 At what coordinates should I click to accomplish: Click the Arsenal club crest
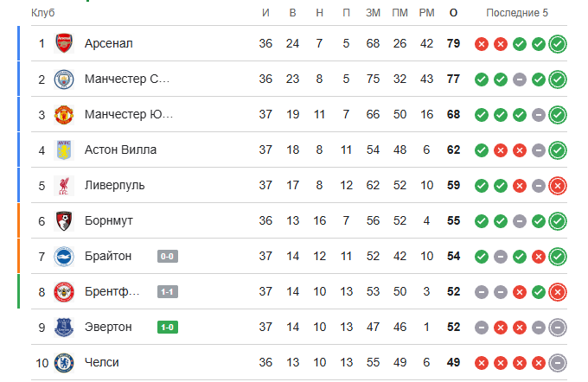point(64,43)
